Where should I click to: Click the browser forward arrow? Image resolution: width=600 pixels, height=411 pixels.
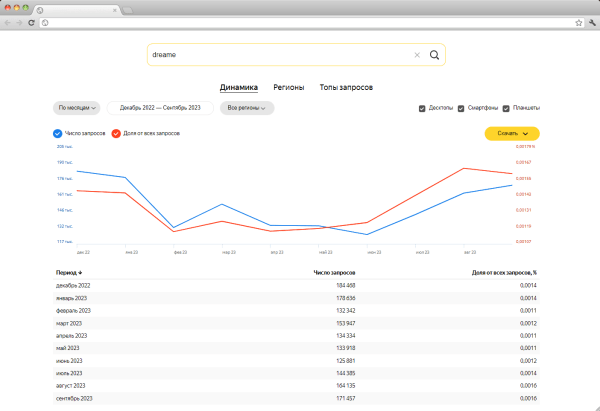click(20, 22)
